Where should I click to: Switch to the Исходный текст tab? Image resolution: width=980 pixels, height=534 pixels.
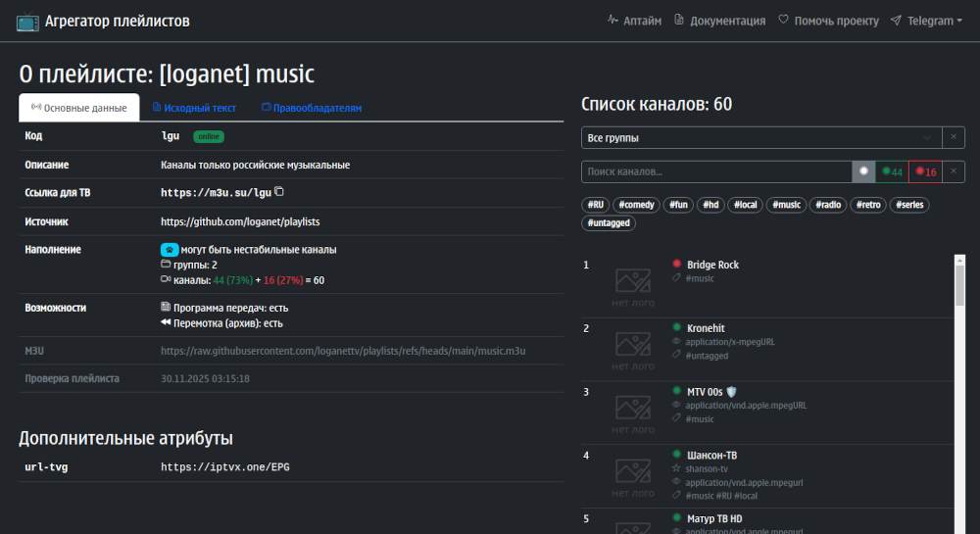[x=194, y=108]
